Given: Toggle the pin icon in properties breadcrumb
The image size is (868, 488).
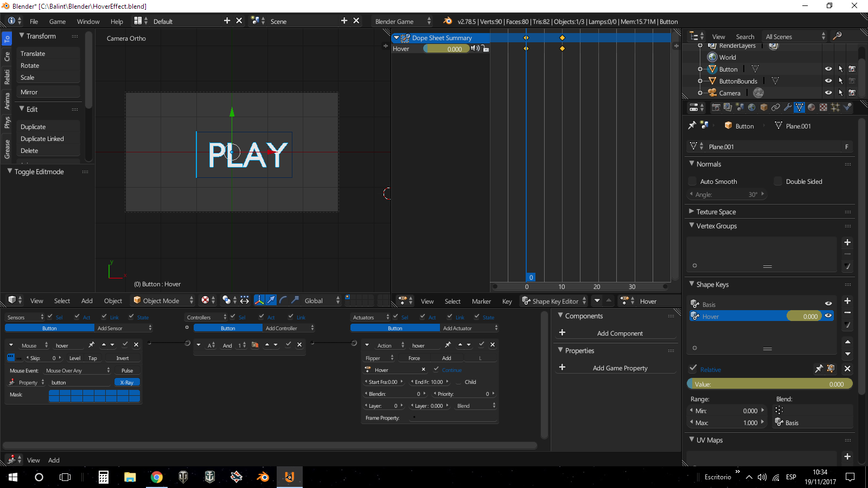Looking at the screenshot, I should 692,125.
